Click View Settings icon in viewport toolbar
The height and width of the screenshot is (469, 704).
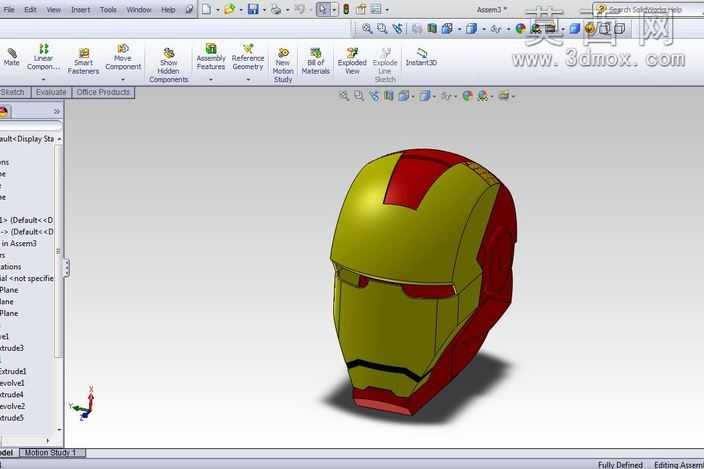coord(504,96)
